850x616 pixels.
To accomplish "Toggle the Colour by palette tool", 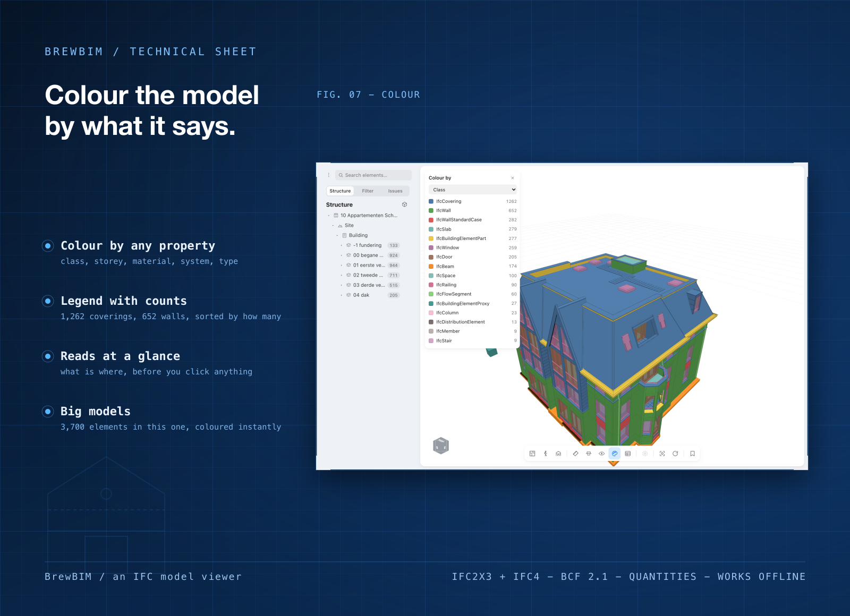I will coord(615,454).
